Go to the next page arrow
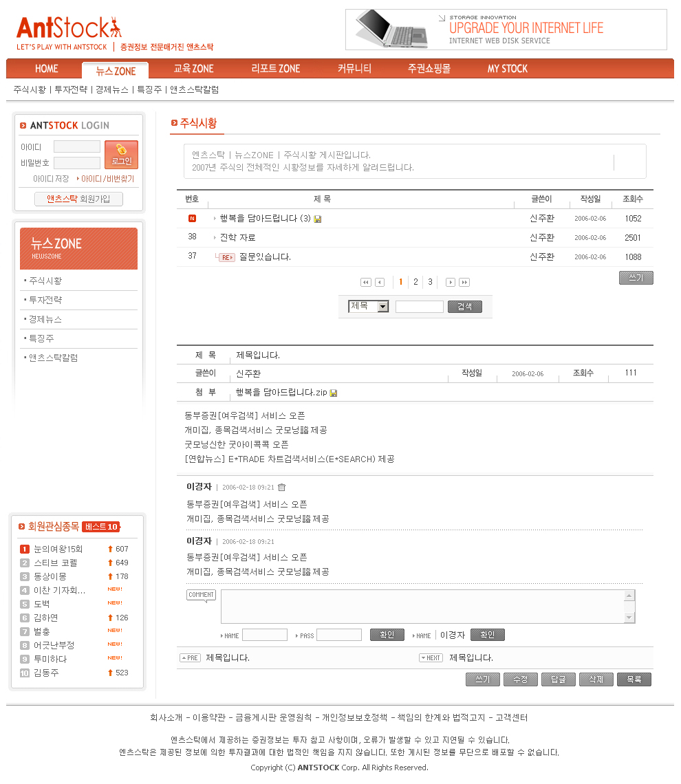The height and width of the screenshot is (784, 681). click(451, 282)
